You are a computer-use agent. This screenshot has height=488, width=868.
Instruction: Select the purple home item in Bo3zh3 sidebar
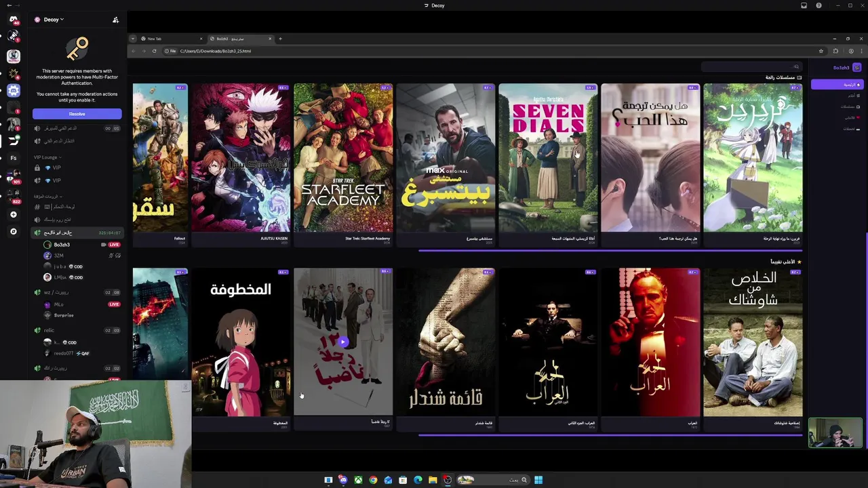tap(837, 85)
